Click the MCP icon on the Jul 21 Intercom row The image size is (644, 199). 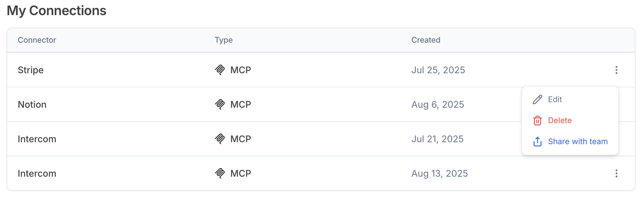pyautogui.click(x=219, y=139)
